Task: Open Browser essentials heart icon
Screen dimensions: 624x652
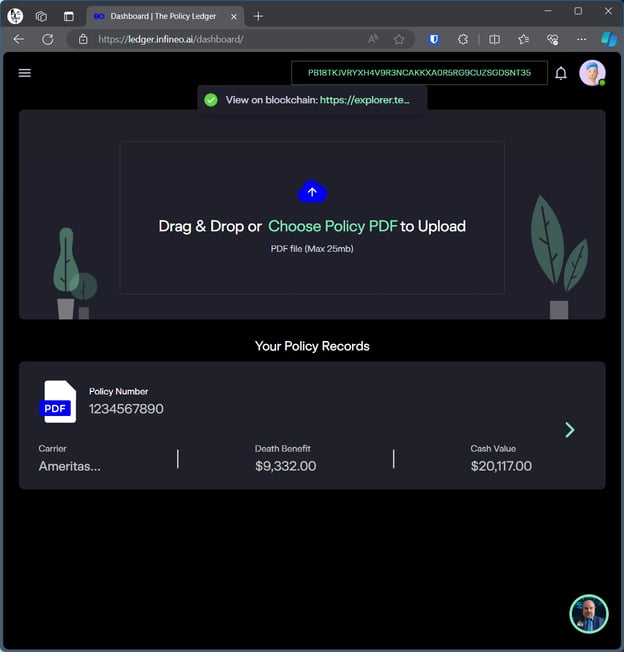Action: [x=552, y=40]
